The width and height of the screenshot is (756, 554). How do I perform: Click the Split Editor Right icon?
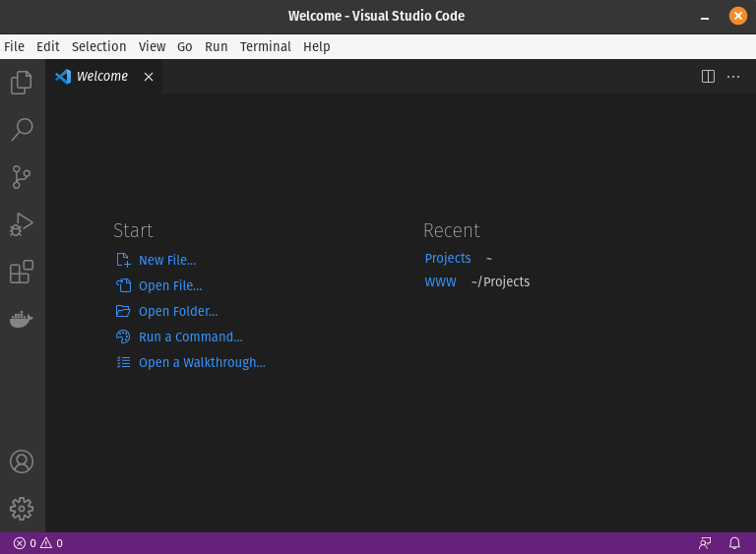point(708,76)
